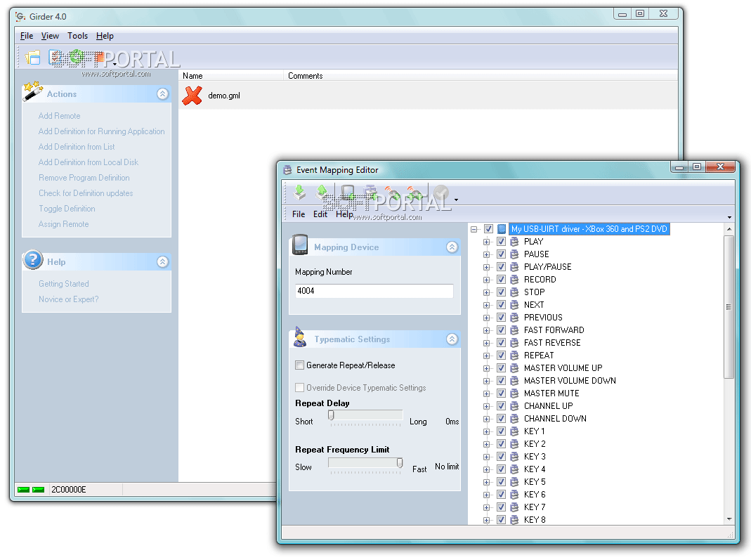Click the Getting Started help link

click(64, 284)
